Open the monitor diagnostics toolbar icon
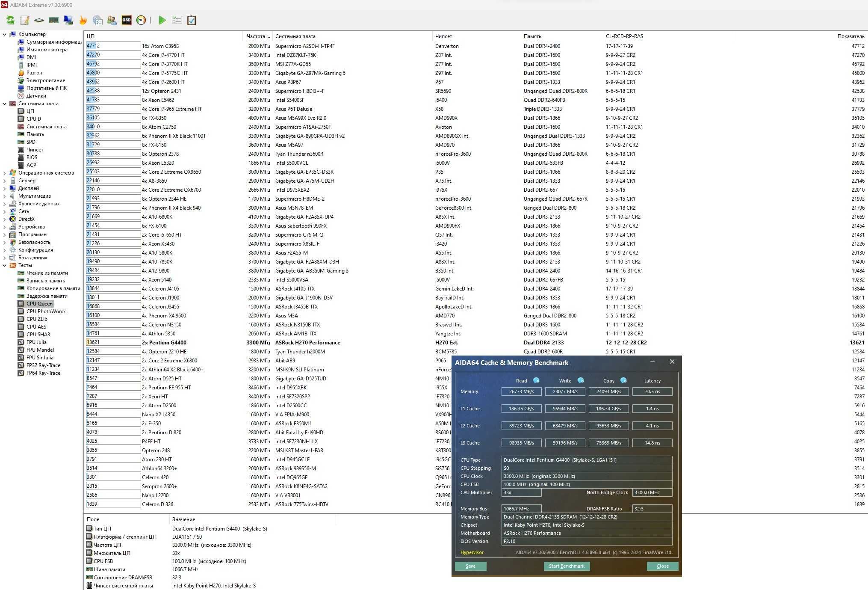Image resolution: width=868 pixels, height=590 pixels. click(68, 20)
